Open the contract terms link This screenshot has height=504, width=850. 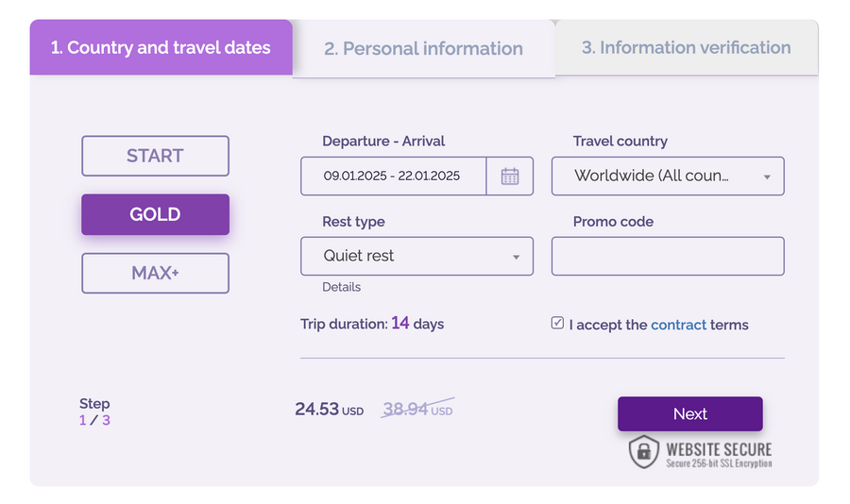tap(678, 325)
